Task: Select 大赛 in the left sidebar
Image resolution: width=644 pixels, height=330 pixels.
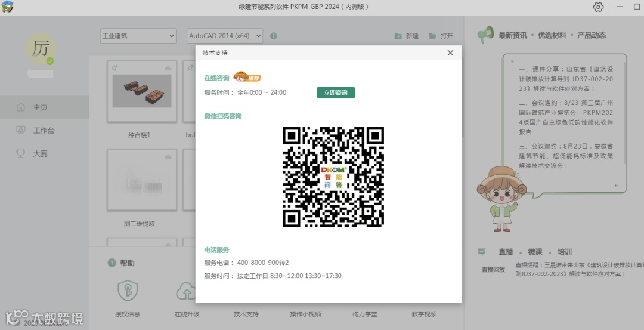Action: click(x=44, y=153)
